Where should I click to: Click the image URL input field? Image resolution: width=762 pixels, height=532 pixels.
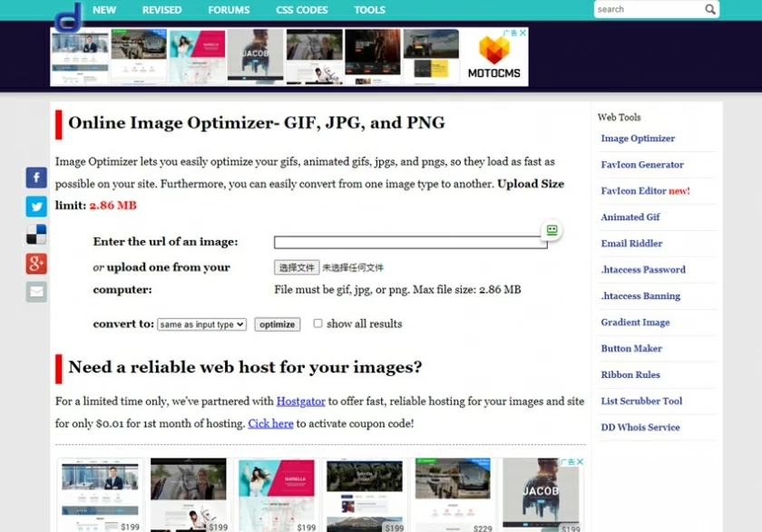(x=408, y=241)
